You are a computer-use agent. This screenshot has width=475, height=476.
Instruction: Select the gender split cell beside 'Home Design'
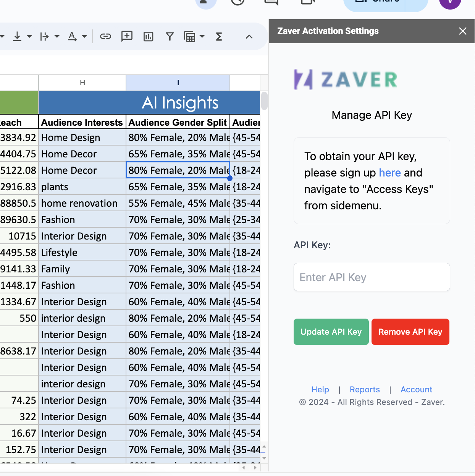point(178,138)
